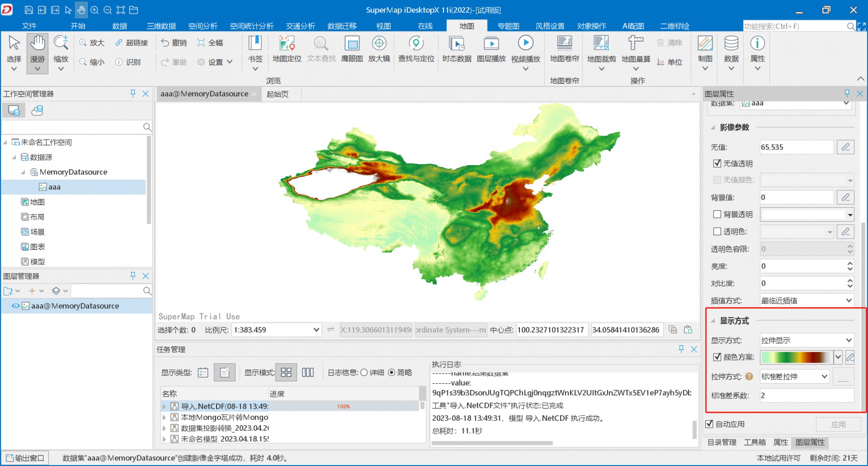Activate the 识别 identify tool
868x466 pixels.
point(127,62)
